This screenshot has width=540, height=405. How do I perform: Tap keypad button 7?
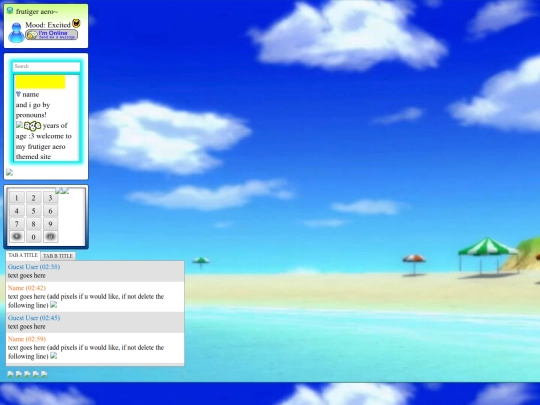tap(17, 224)
